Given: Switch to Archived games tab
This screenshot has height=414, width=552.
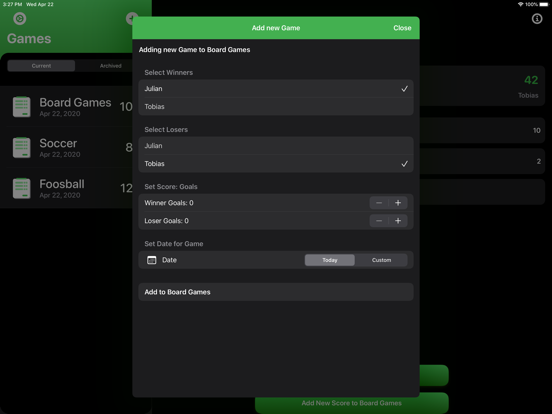Looking at the screenshot, I should click(111, 66).
